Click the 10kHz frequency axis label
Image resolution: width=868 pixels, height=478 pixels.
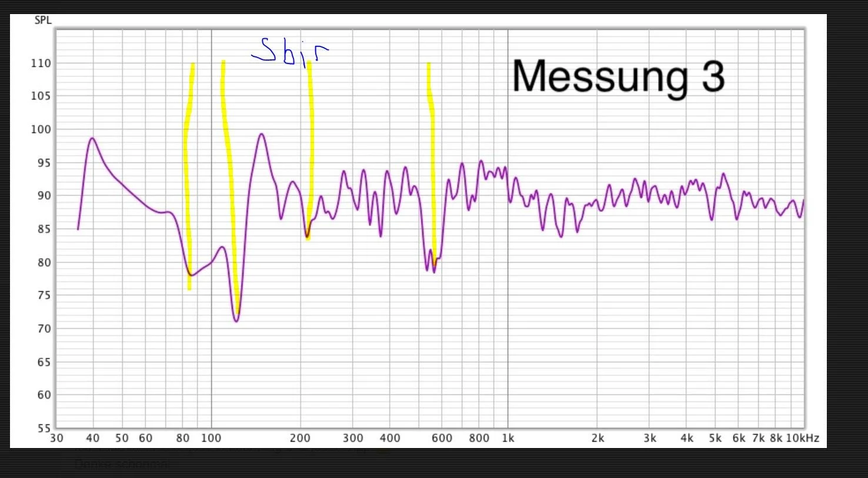click(x=803, y=438)
